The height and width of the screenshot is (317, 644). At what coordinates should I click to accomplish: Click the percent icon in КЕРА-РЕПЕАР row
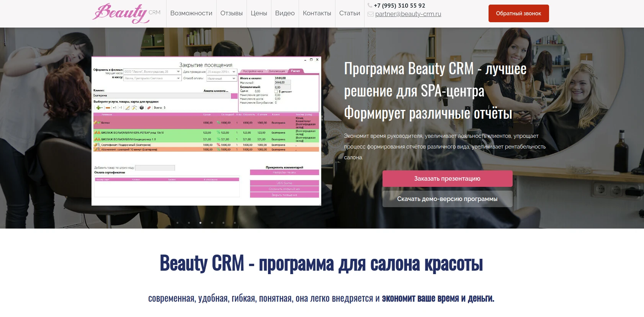[x=219, y=132]
